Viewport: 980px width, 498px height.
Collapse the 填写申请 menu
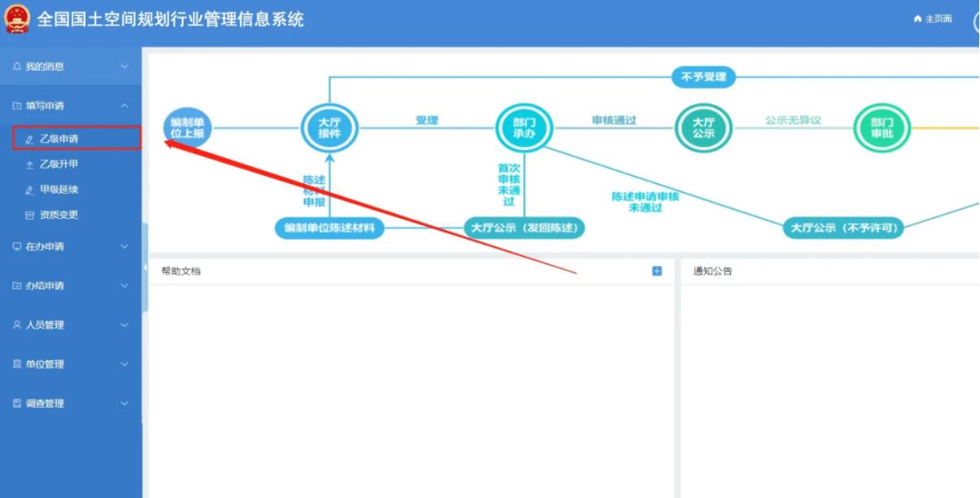click(x=71, y=106)
